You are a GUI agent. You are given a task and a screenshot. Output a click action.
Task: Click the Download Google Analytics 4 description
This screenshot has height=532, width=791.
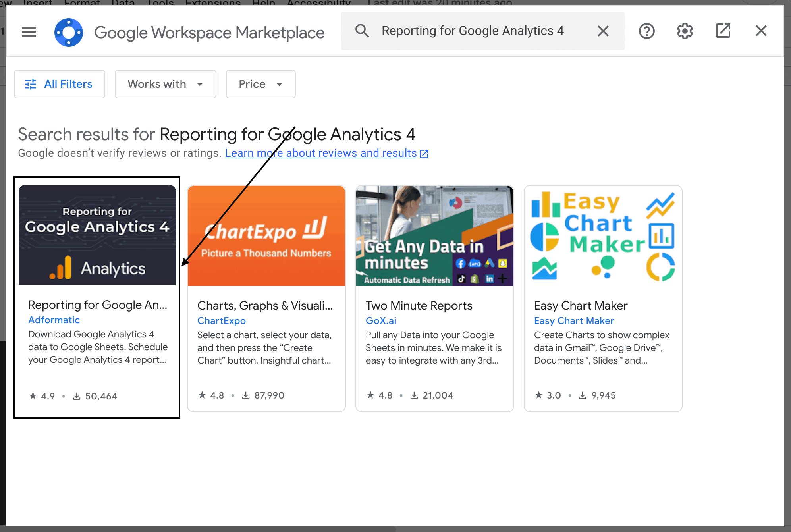coord(98,347)
